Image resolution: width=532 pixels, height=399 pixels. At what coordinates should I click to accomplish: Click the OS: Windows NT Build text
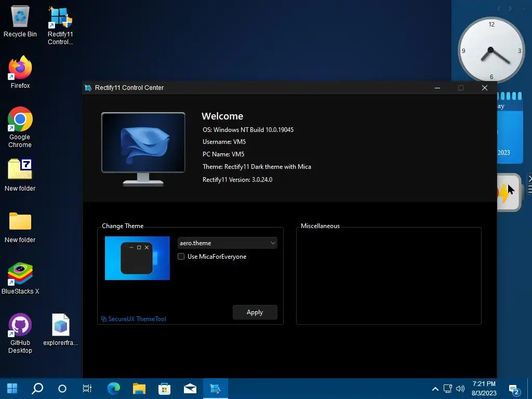(248, 129)
